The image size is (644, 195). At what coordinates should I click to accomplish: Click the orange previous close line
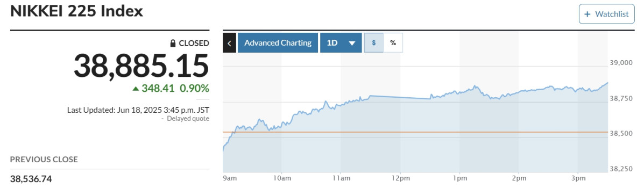pos(415,132)
